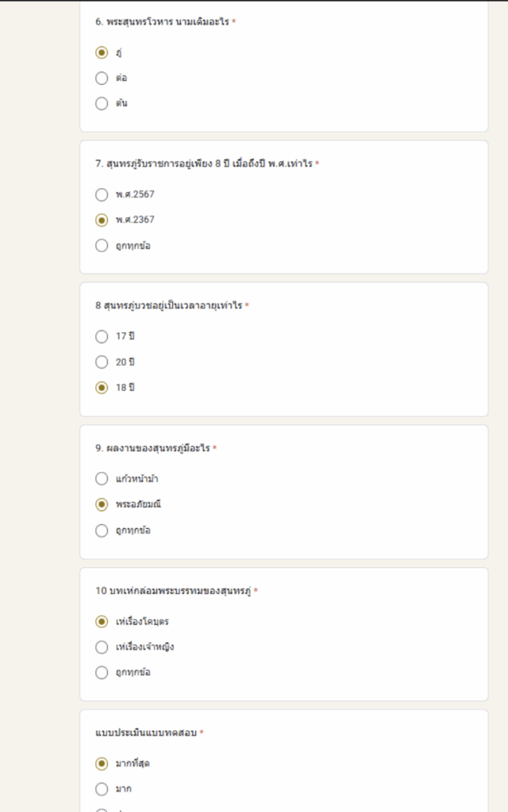Pick ต้น as answer to question 6
This screenshot has height=812, width=508.
[102, 104]
